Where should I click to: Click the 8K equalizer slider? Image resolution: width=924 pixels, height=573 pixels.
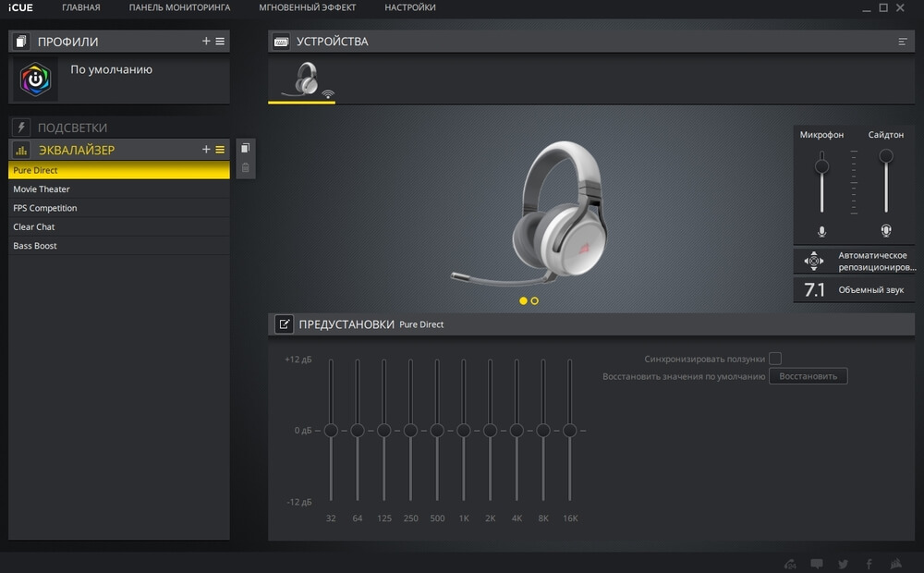point(542,431)
